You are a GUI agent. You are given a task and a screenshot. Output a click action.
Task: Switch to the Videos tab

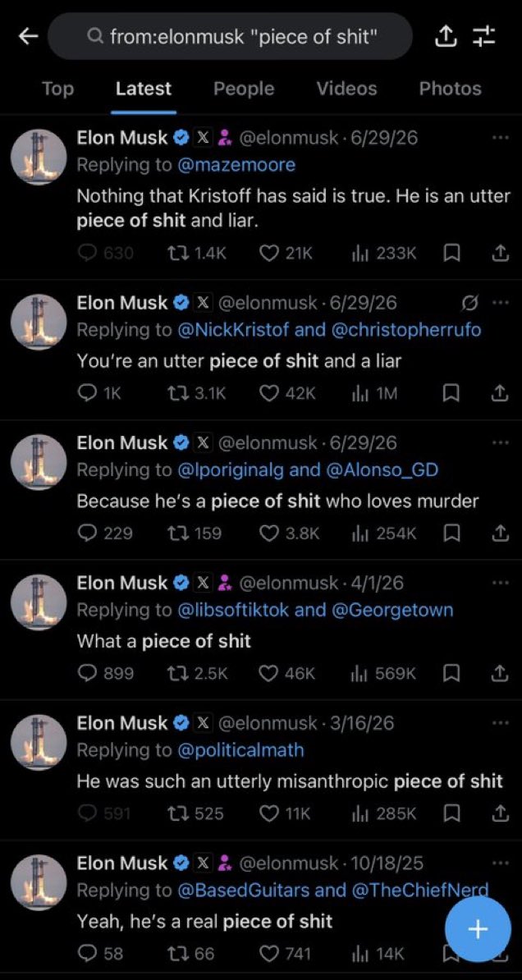(346, 89)
